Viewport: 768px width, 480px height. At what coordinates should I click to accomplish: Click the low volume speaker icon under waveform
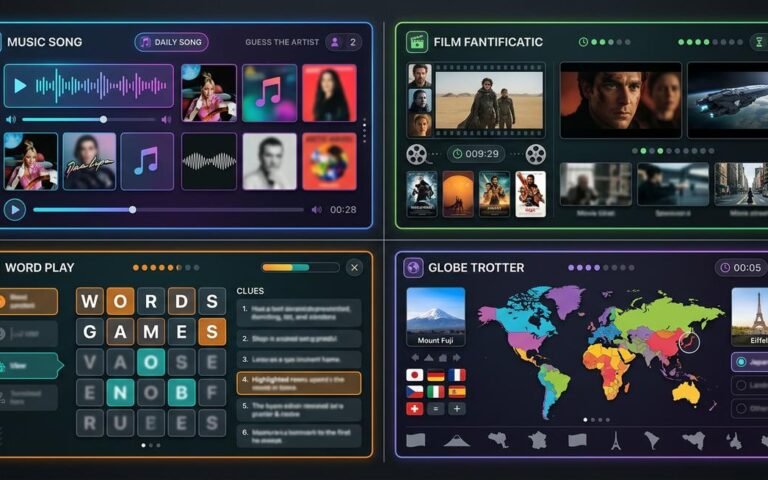pos(11,120)
